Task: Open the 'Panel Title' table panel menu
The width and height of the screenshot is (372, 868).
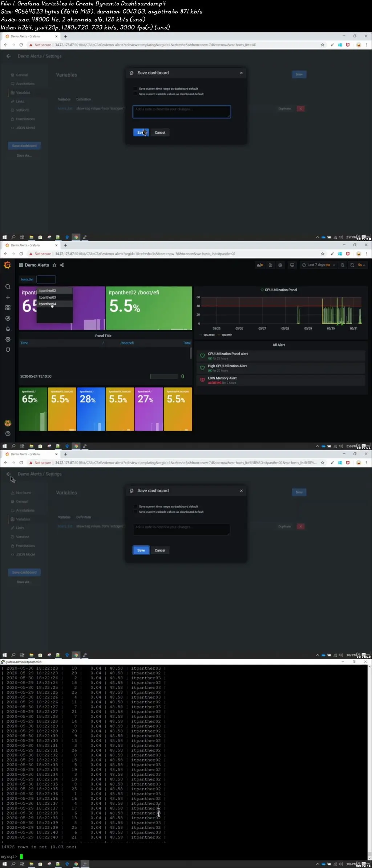Action: (103, 336)
